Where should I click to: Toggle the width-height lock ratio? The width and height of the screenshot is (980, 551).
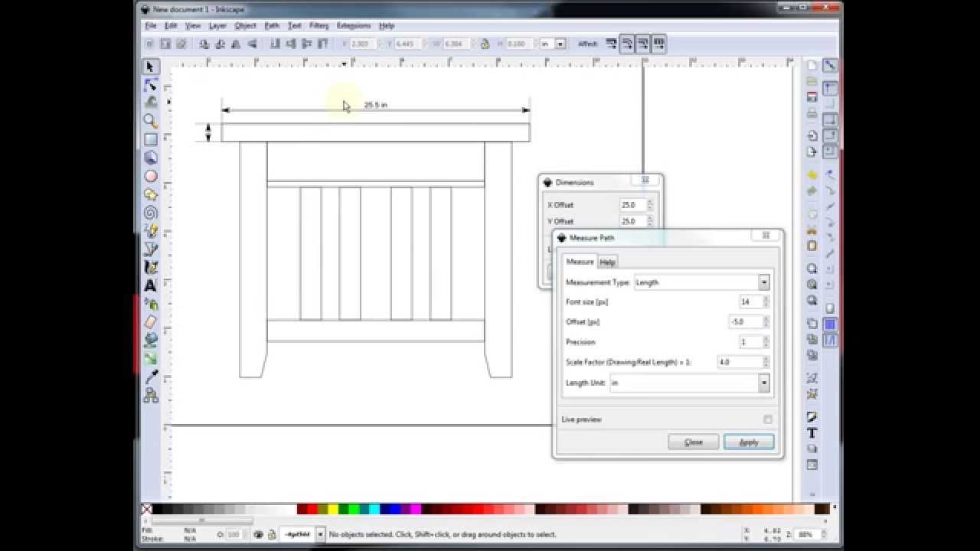(x=485, y=44)
